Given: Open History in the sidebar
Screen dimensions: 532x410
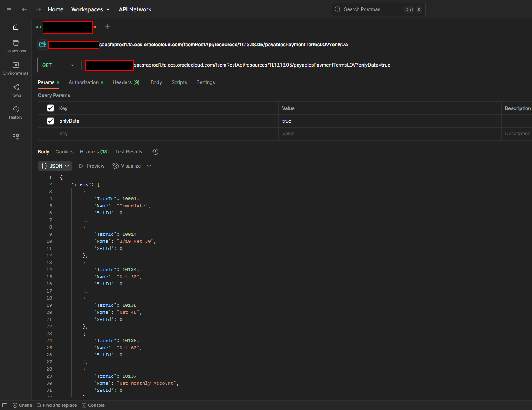Looking at the screenshot, I should point(16,113).
